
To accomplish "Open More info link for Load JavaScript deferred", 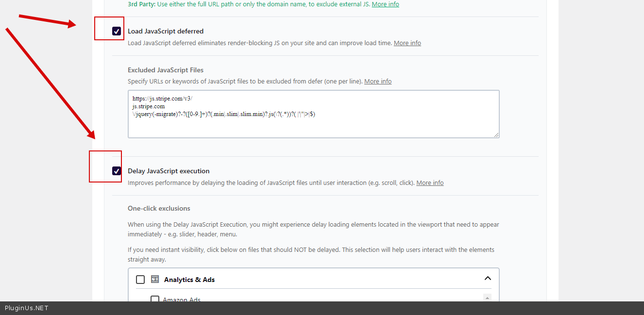I will pos(407,43).
